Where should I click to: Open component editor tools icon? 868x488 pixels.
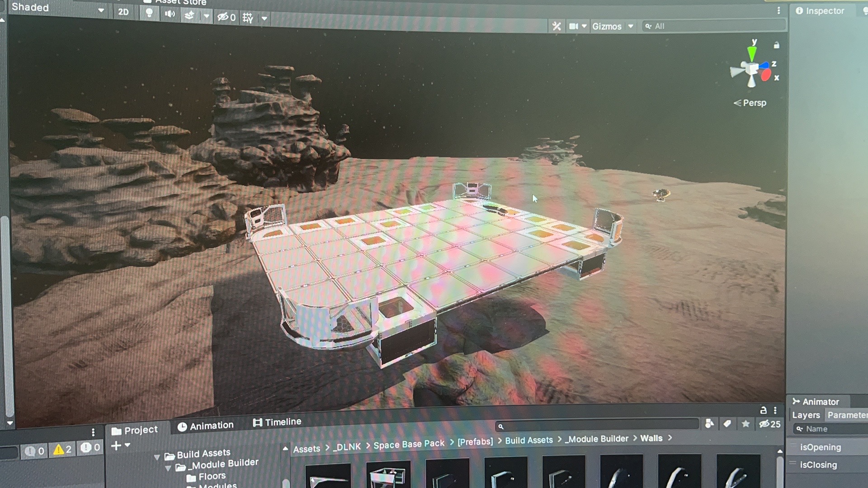pyautogui.click(x=557, y=26)
